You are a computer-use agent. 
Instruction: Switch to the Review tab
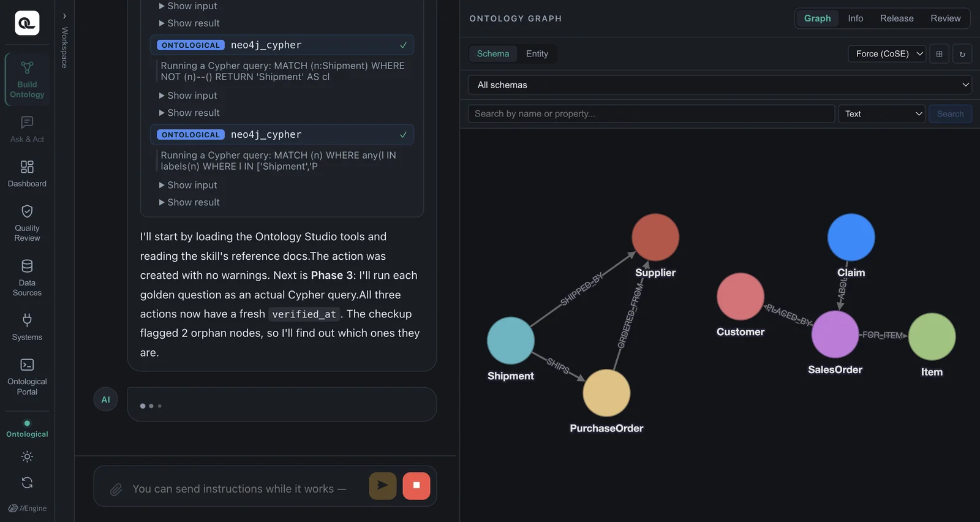coord(946,18)
